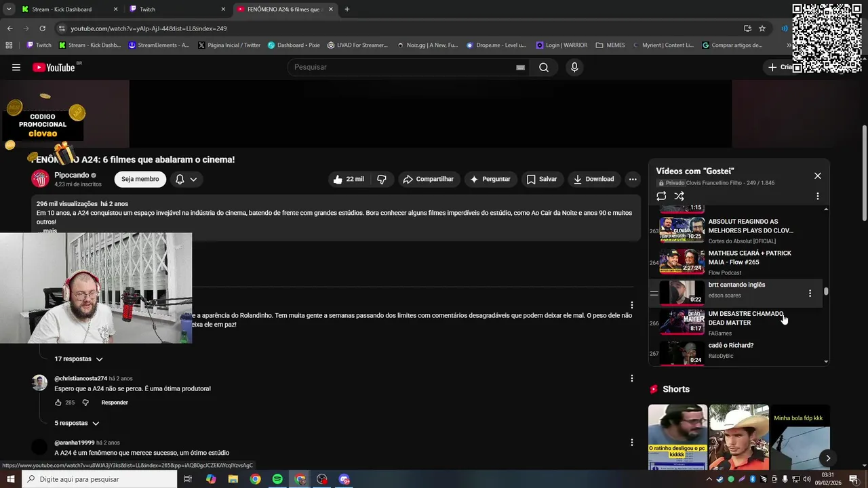Open the on-screen keyboard in search box
Screen dimensions: 868x488
click(x=520, y=67)
